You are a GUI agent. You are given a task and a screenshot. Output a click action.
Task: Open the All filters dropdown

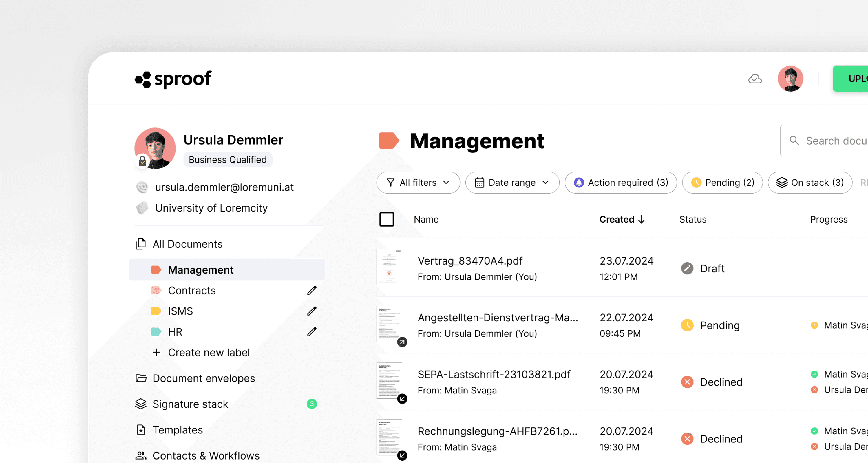point(418,183)
